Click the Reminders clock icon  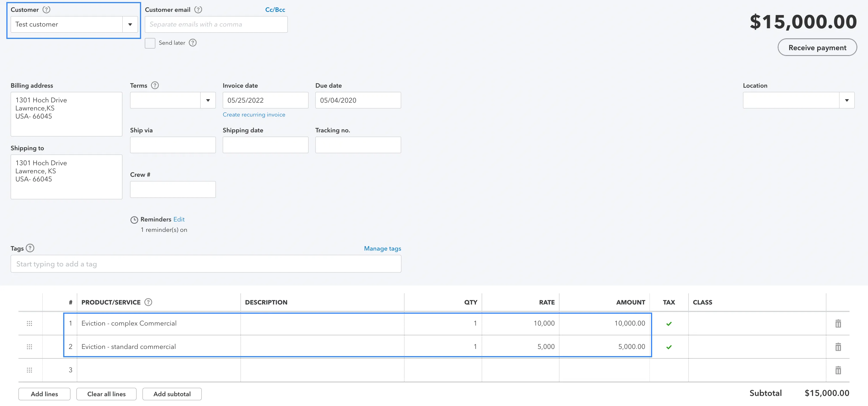134,220
